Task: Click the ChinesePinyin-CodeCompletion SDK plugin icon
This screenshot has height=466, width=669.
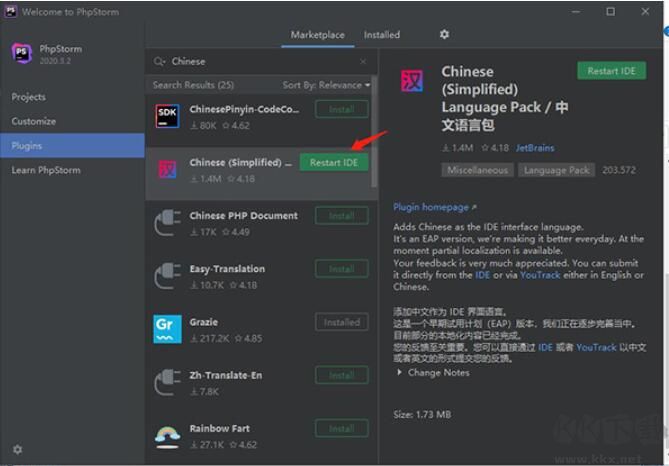Action: click(x=167, y=117)
